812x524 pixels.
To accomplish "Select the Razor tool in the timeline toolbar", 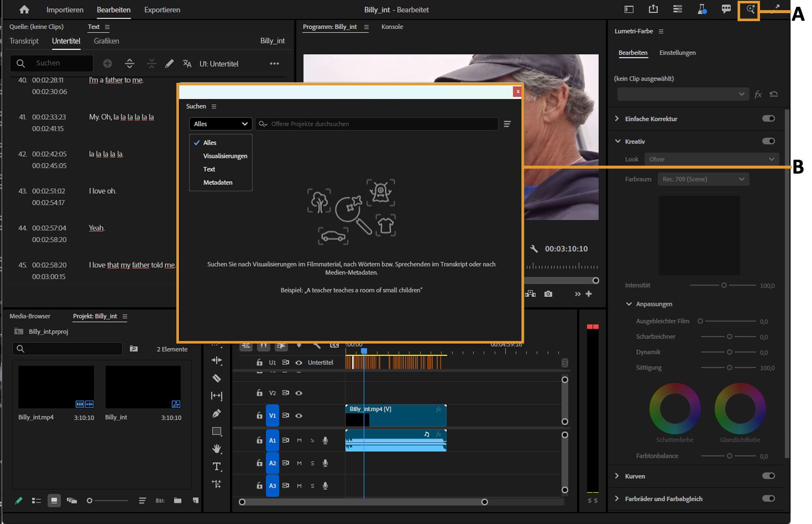I will (x=217, y=378).
